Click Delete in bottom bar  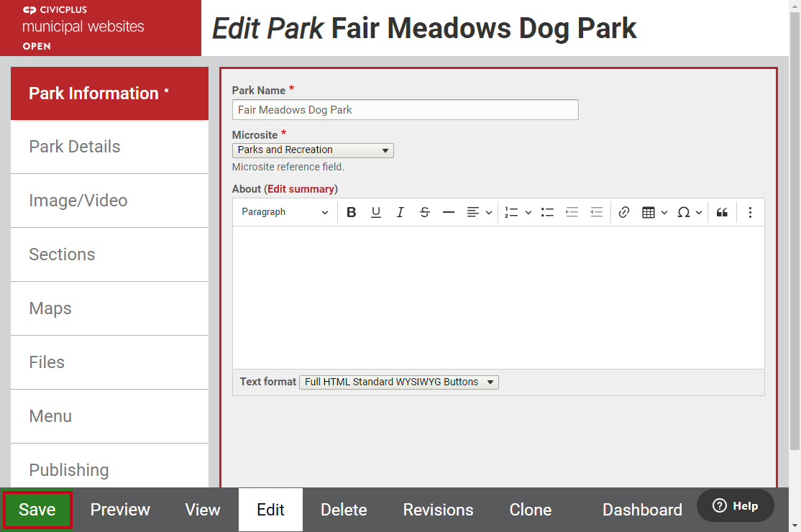[x=344, y=510]
